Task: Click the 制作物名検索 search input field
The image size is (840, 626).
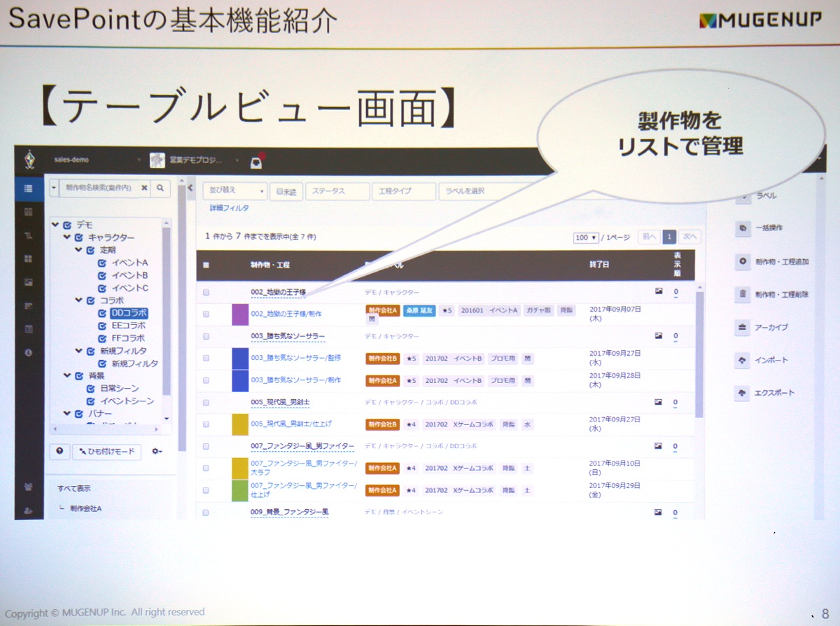Action: [98, 188]
